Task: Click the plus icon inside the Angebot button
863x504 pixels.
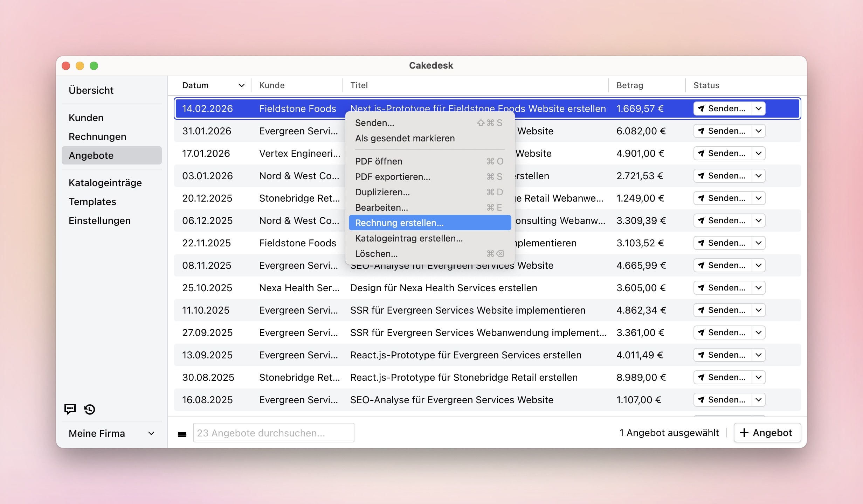Action: 744,433
